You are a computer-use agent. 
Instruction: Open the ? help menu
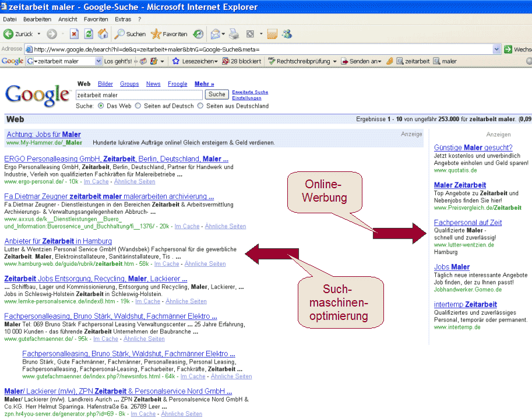[x=139, y=19]
